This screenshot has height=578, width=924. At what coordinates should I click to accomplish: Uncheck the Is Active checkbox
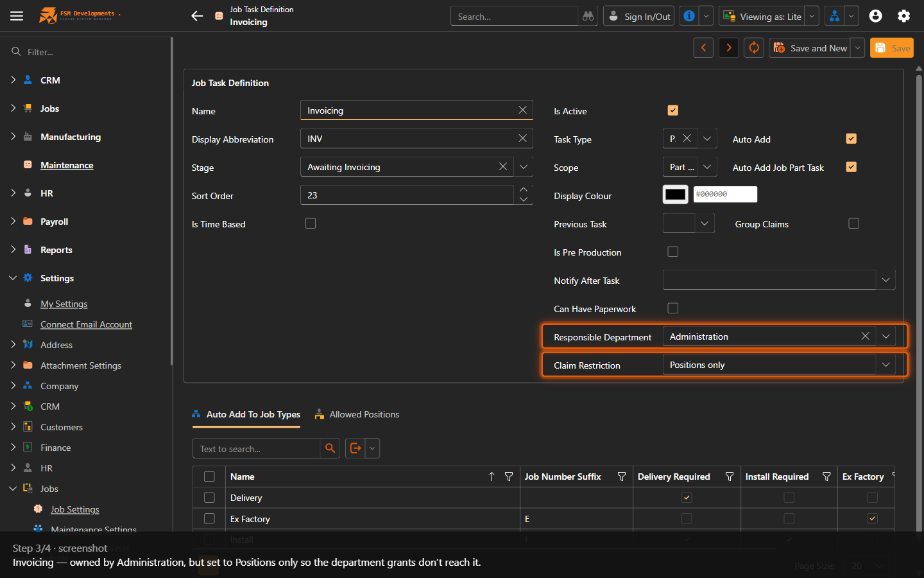coord(672,110)
